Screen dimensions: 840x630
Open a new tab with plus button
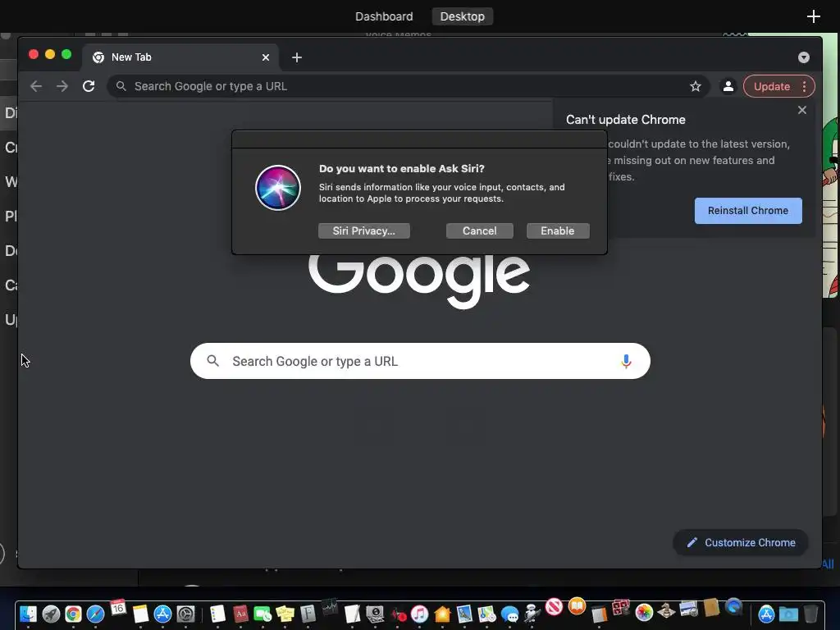(x=297, y=57)
